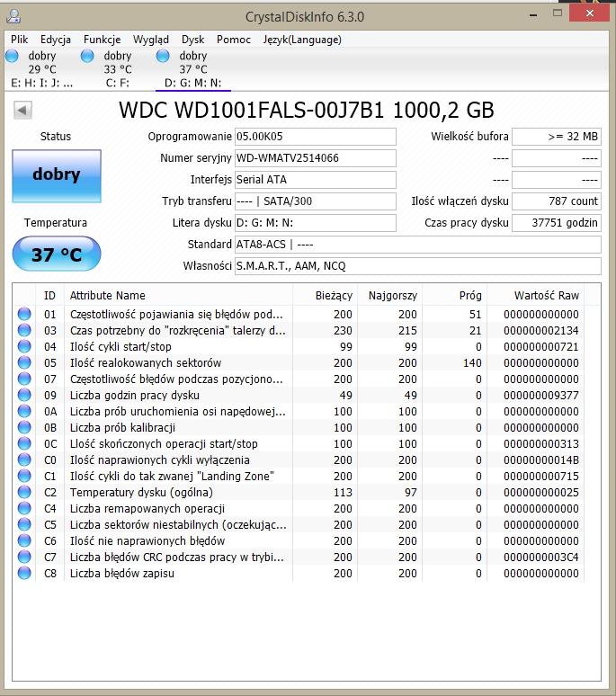The width and height of the screenshot is (616, 696).
Task: Click the buffer size field >= 32 MB
Action: point(557,137)
